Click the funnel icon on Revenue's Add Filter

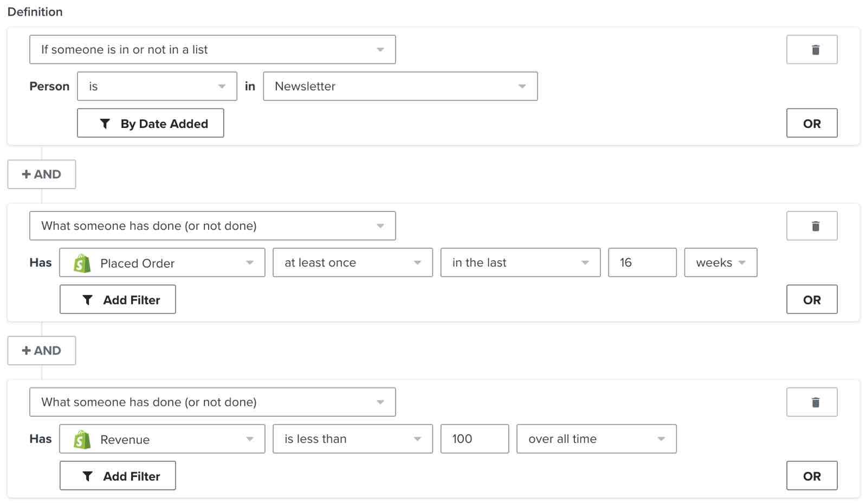88,476
